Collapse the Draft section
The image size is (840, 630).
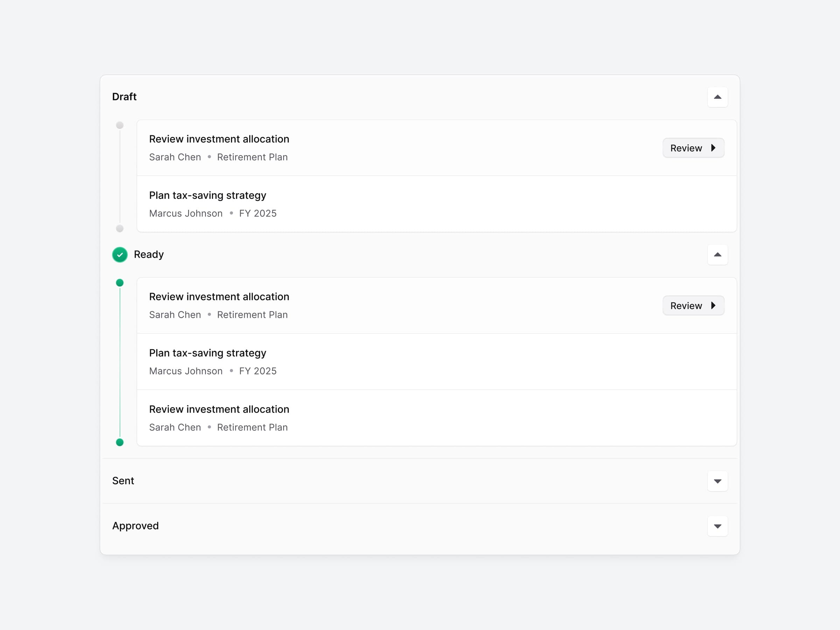[717, 97]
